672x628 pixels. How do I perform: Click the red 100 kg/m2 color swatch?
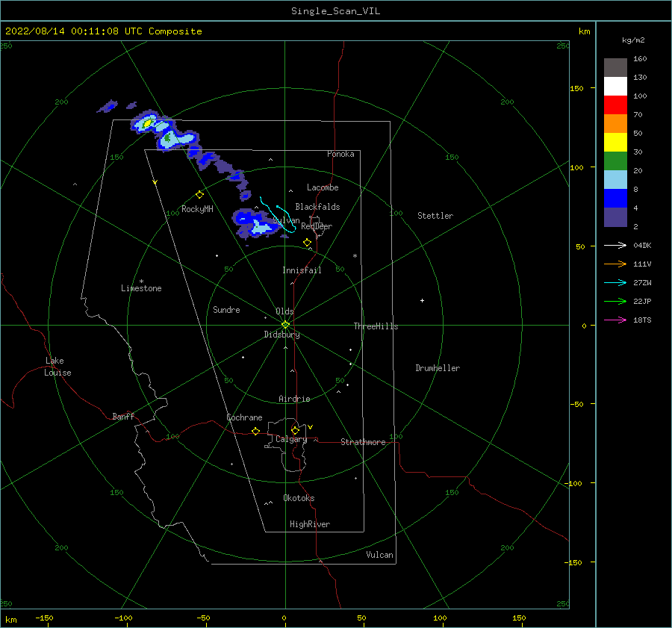point(615,105)
